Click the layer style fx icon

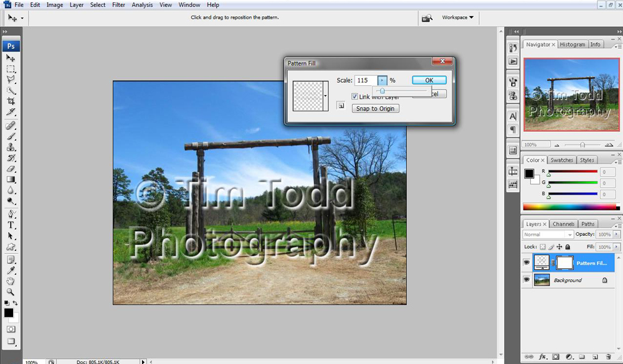[x=542, y=357]
